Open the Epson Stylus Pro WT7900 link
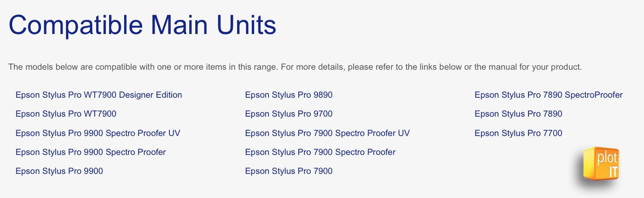Viewport: 644px width, 198px height. click(66, 114)
